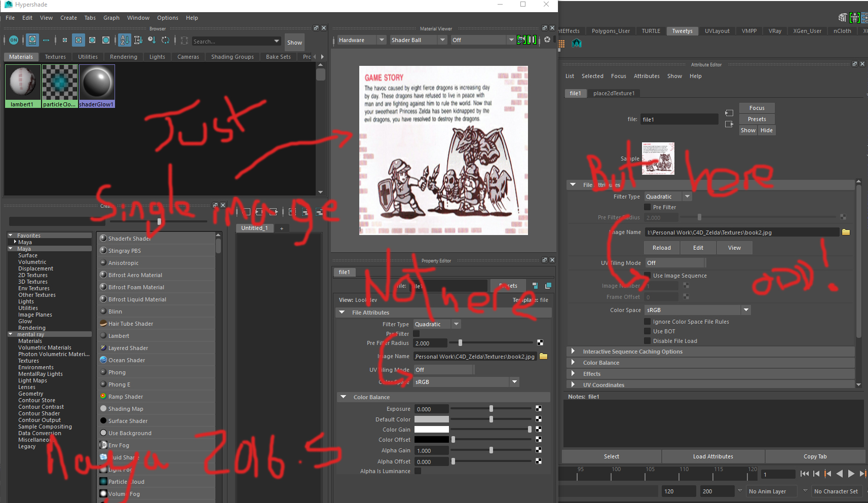The width and height of the screenshot is (868, 503).
Task: Enable Use Image Sequence checkbox
Action: point(647,276)
